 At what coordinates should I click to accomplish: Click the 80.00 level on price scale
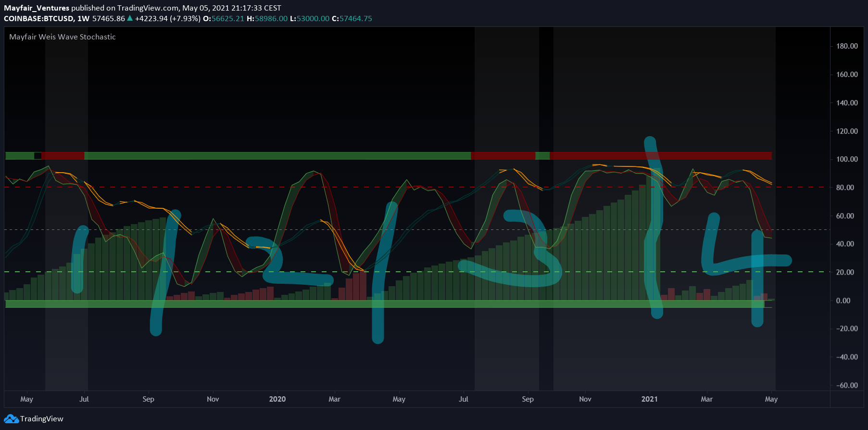pos(845,188)
